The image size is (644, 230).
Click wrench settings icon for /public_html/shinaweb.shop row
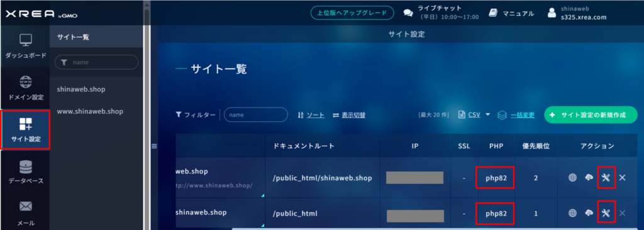[x=606, y=178]
